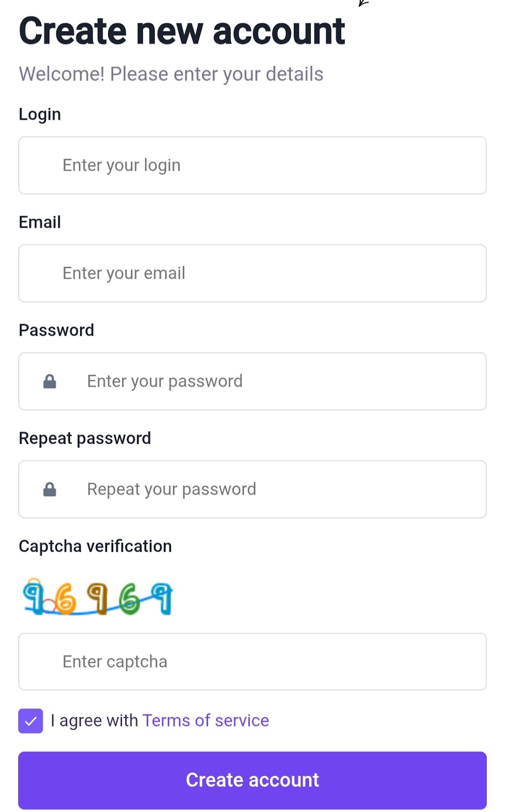Click the Login field label

coord(40,114)
